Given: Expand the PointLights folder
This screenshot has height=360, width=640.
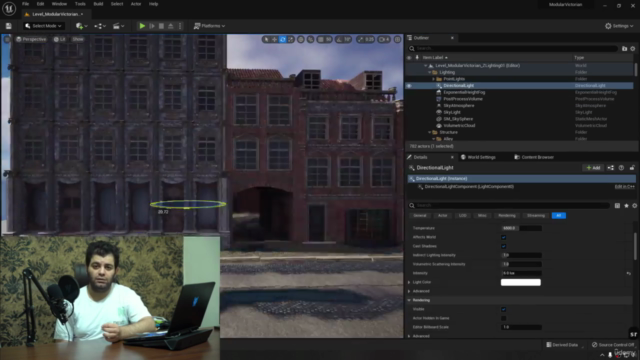Looking at the screenshot, I should (x=434, y=79).
